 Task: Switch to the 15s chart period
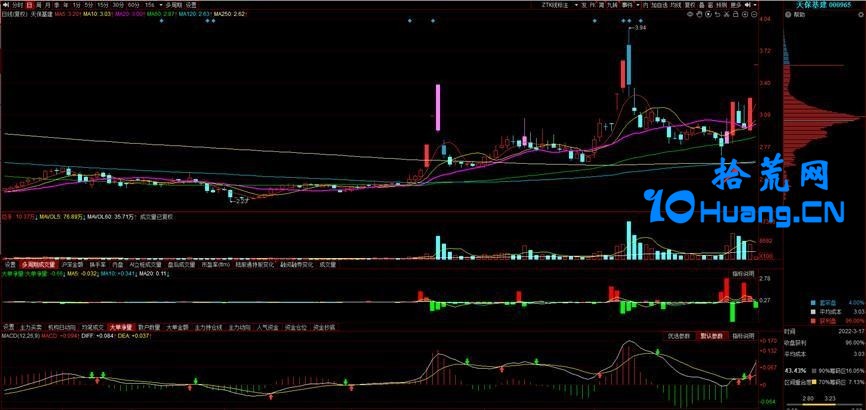149,5
